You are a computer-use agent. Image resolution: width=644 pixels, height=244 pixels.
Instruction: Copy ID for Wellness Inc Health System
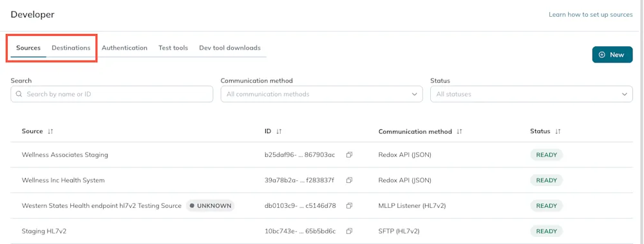coord(349,180)
